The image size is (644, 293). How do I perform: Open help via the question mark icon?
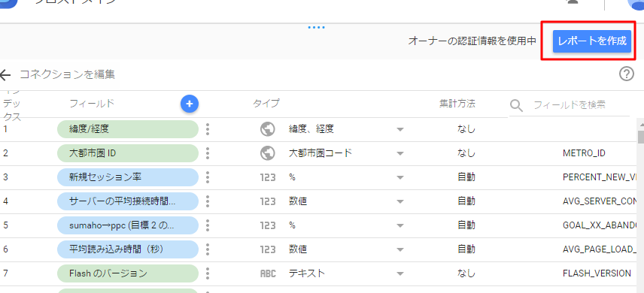coord(627,74)
